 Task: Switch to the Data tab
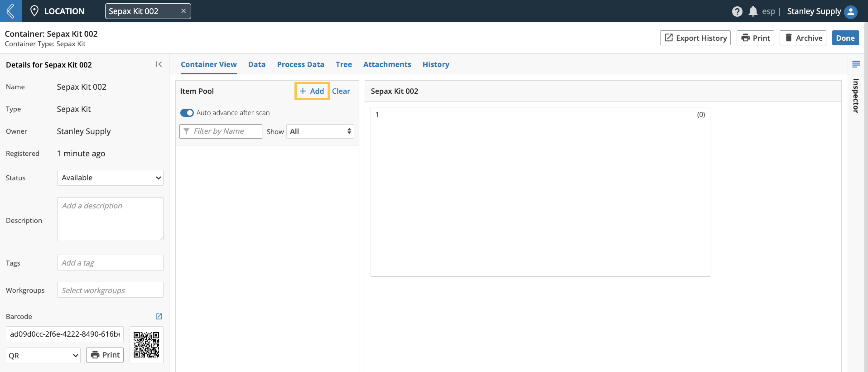tap(257, 64)
